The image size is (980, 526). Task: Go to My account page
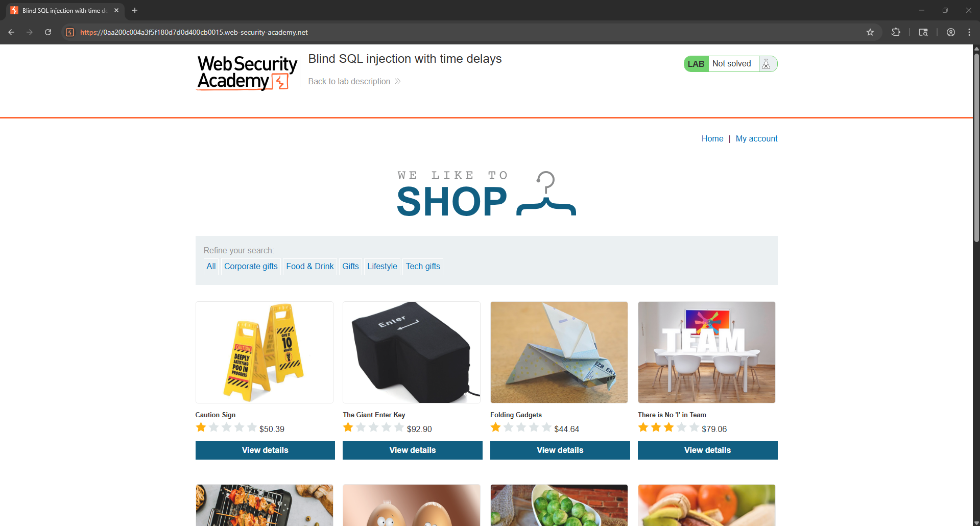click(756, 139)
